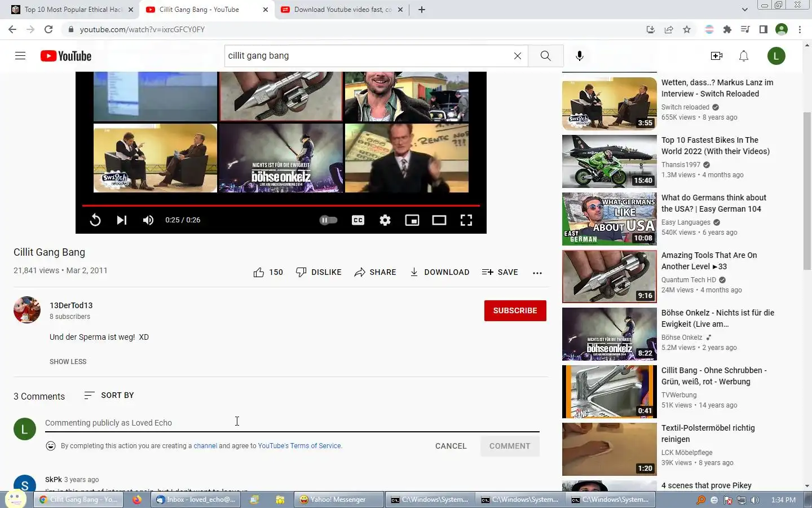The width and height of the screenshot is (812, 508).
Task: Click the magnifier search button
Action: (545, 56)
